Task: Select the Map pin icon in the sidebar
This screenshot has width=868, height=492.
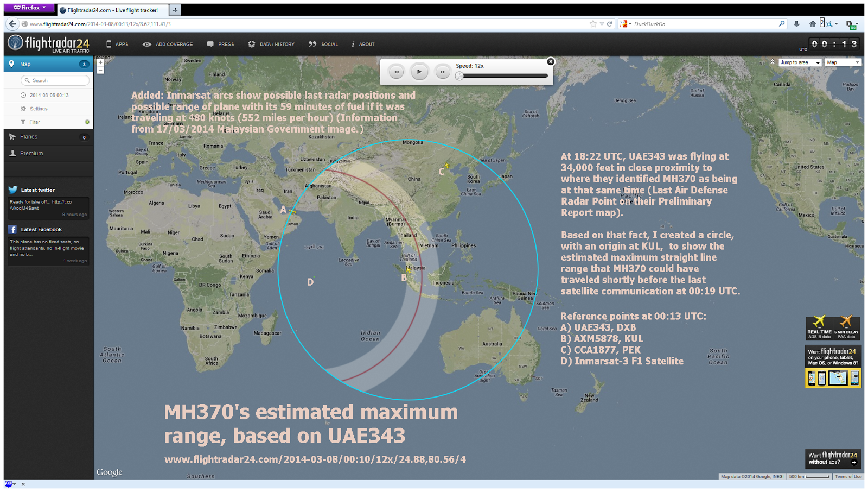Action: click(x=12, y=64)
